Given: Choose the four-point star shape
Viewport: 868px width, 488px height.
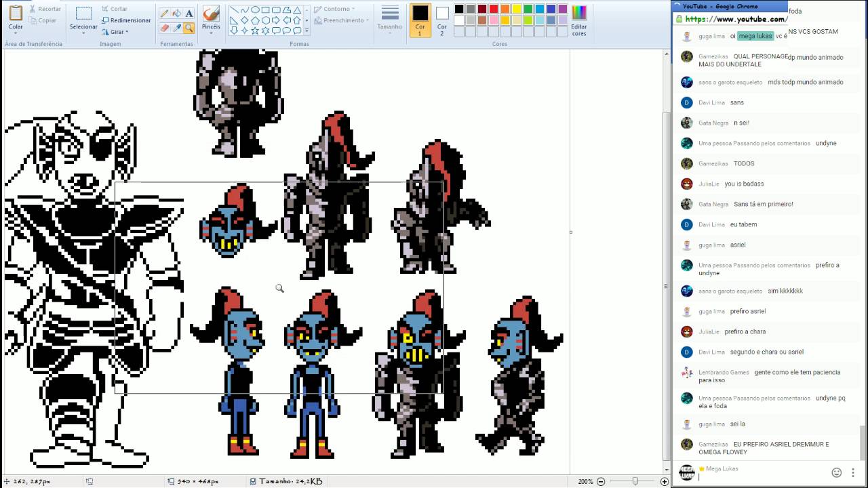Looking at the screenshot, I should pyautogui.click(x=245, y=30).
